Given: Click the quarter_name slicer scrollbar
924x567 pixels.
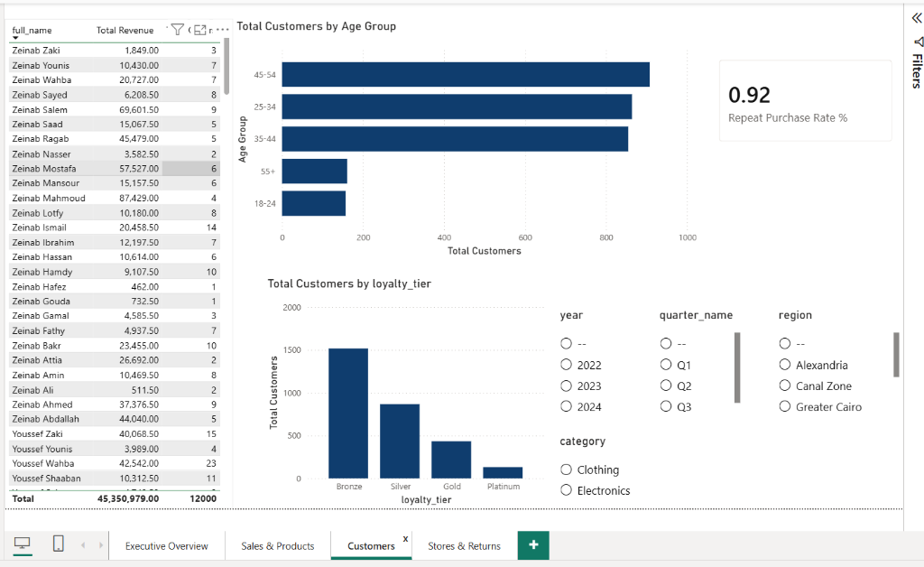Looking at the screenshot, I should point(737,367).
